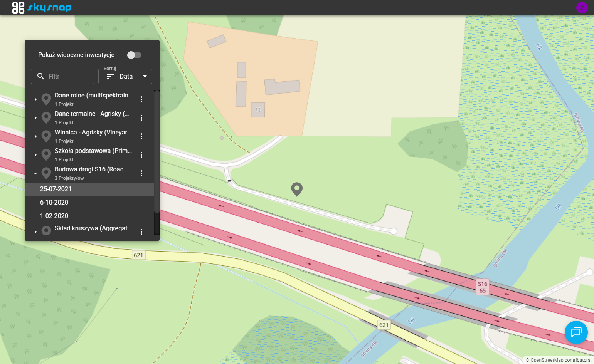The width and height of the screenshot is (594, 364).
Task: Click the investments list scrollbar
Action: click(156, 152)
